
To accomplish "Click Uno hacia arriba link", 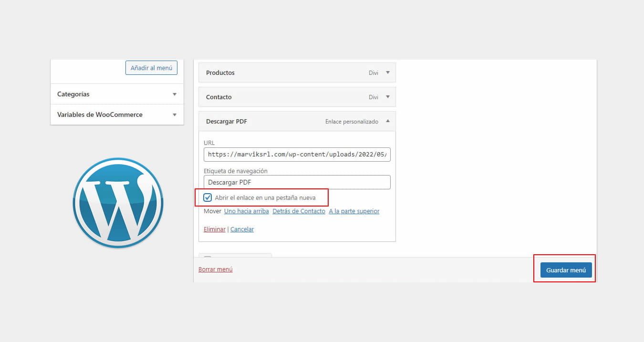I will point(247,211).
